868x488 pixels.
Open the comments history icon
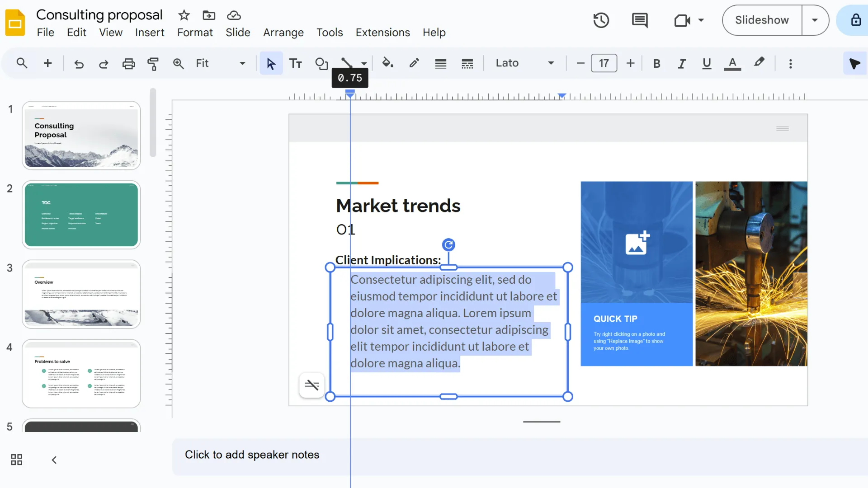click(x=639, y=20)
